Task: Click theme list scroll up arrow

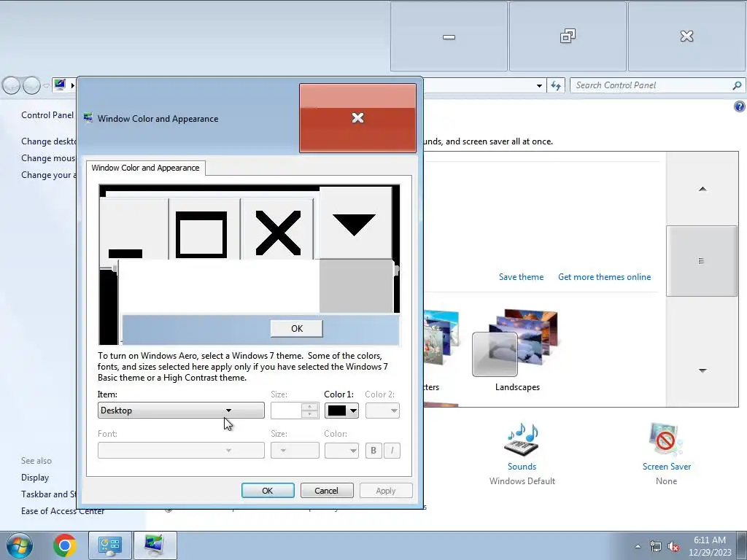Action: [703, 189]
